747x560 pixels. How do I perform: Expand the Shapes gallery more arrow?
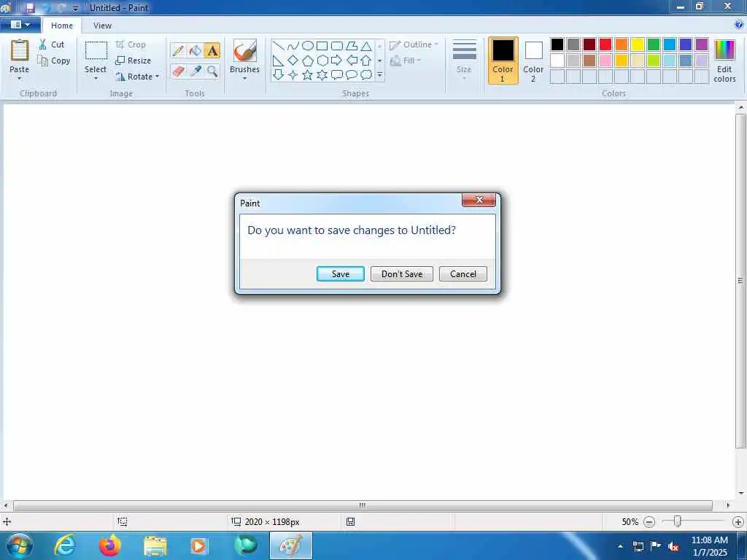pyautogui.click(x=379, y=75)
